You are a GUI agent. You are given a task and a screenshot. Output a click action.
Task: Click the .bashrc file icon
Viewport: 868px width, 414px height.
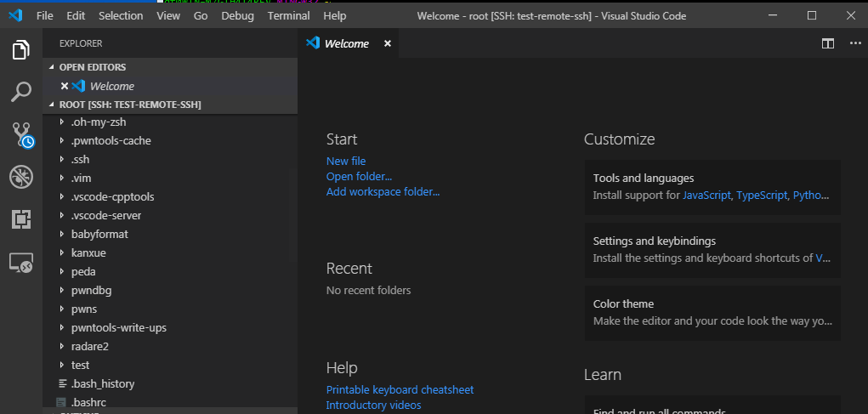click(62, 402)
